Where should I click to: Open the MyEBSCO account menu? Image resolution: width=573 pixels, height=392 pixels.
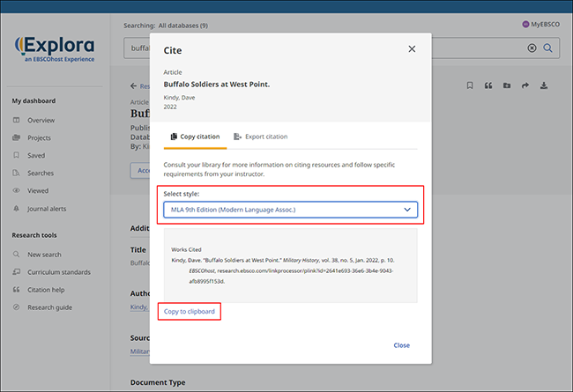pyautogui.click(x=541, y=25)
